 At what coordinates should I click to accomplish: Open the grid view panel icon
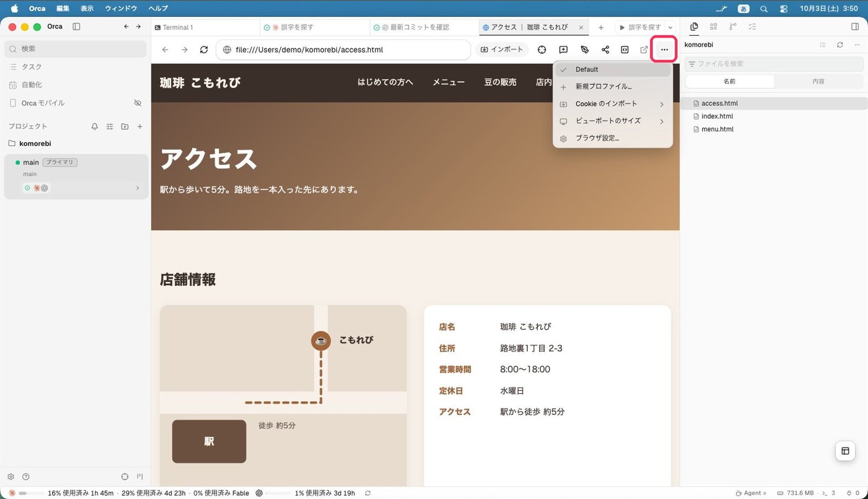713,27
